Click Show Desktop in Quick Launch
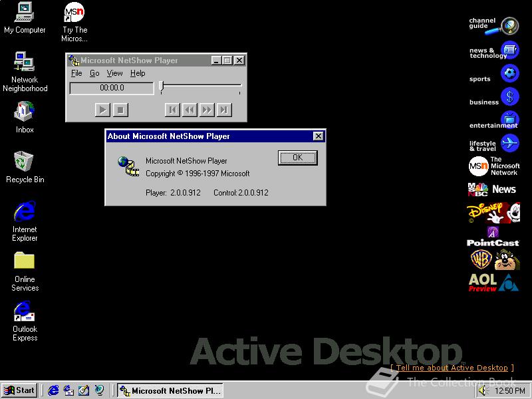This screenshot has height=399, width=532. [84, 390]
